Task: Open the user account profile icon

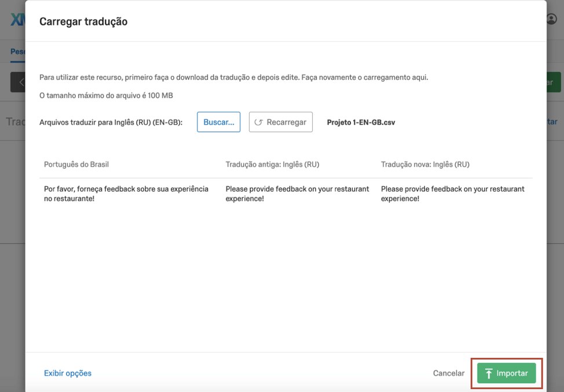Action: [551, 19]
